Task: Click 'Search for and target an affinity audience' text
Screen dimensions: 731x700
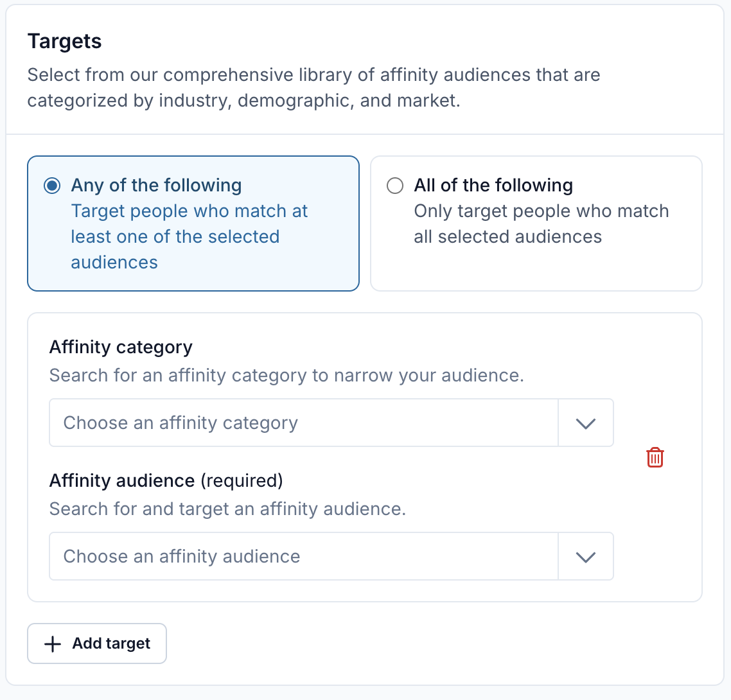Action: (227, 509)
